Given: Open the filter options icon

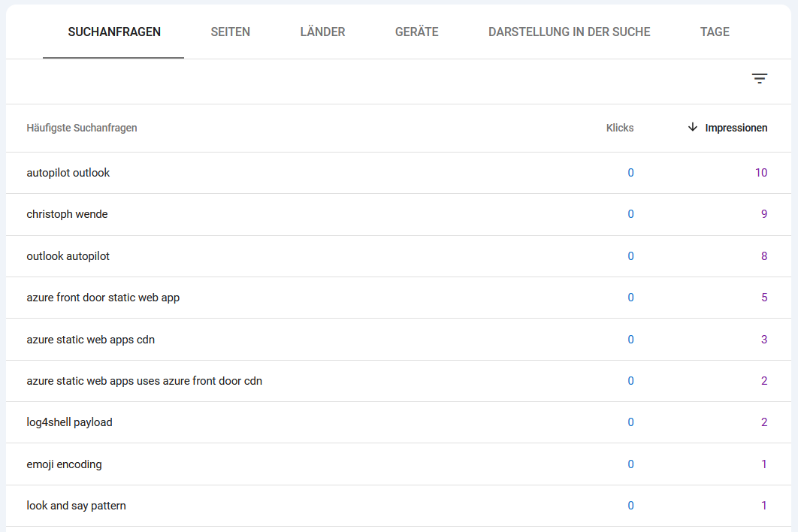Looking at the screenshot, I should (760, 78).
